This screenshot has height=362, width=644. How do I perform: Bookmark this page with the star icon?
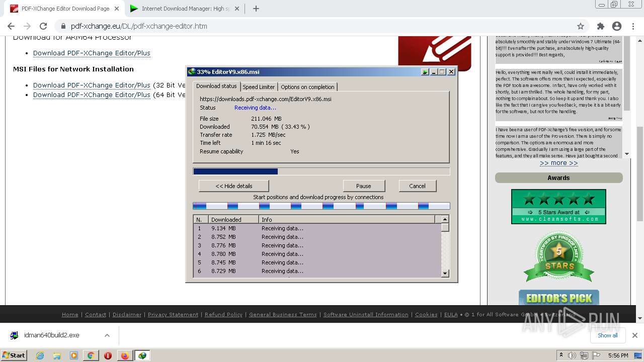pyautogui.click(x=581, y=26)
